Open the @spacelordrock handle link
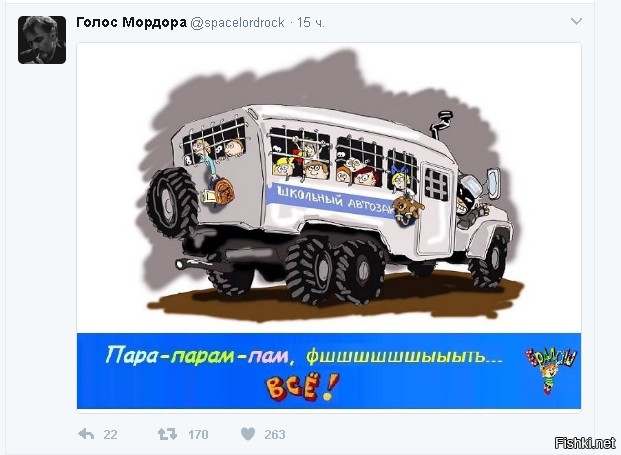The height and width of the screenshot is (455, 621). pos(237,23)
